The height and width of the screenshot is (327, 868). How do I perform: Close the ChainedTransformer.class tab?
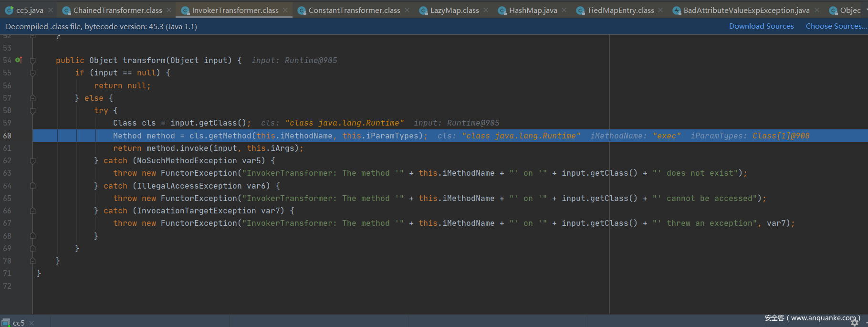point(169,10)
